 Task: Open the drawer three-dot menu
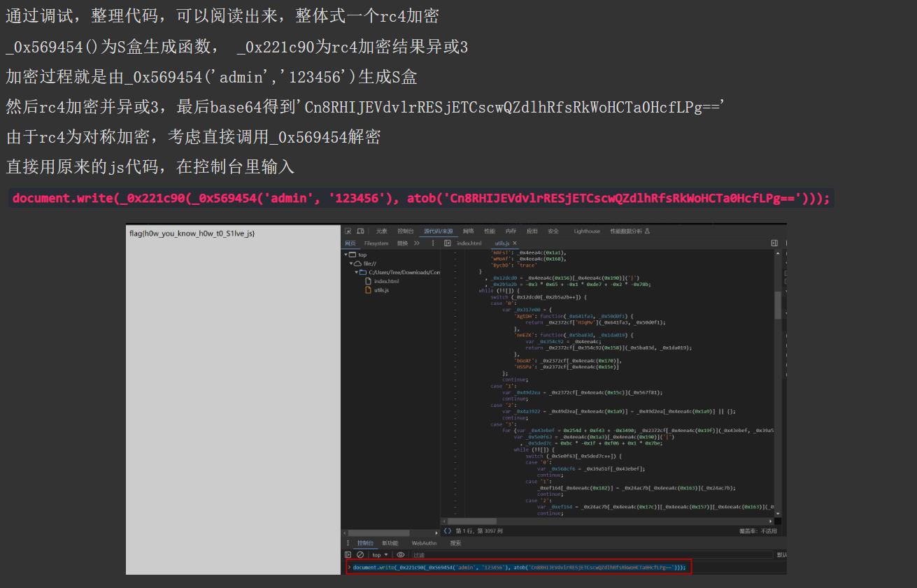tap(348, 543)
